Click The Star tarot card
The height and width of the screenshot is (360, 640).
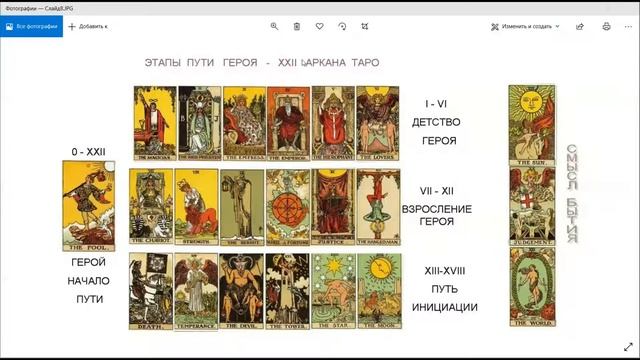(x=334, y=291)
